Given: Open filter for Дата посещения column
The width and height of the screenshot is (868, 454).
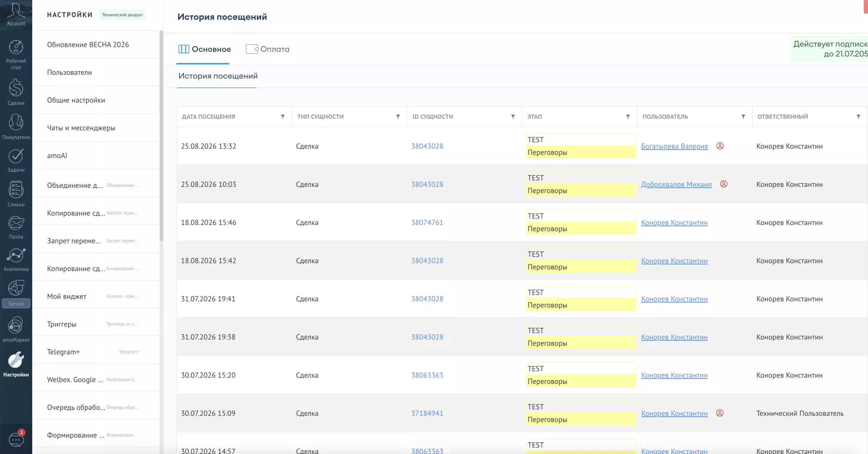Looking at the screenshot, I should click(283, 117).
